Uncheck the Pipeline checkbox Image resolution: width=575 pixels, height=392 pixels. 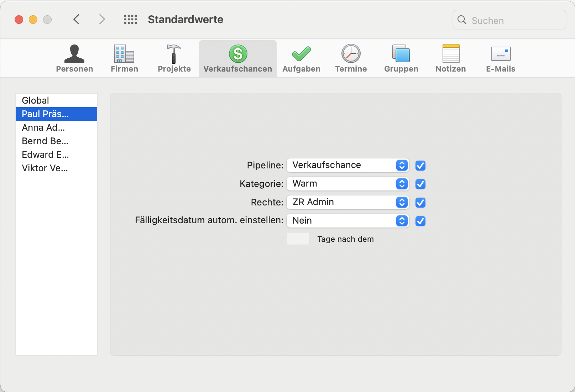420,166
